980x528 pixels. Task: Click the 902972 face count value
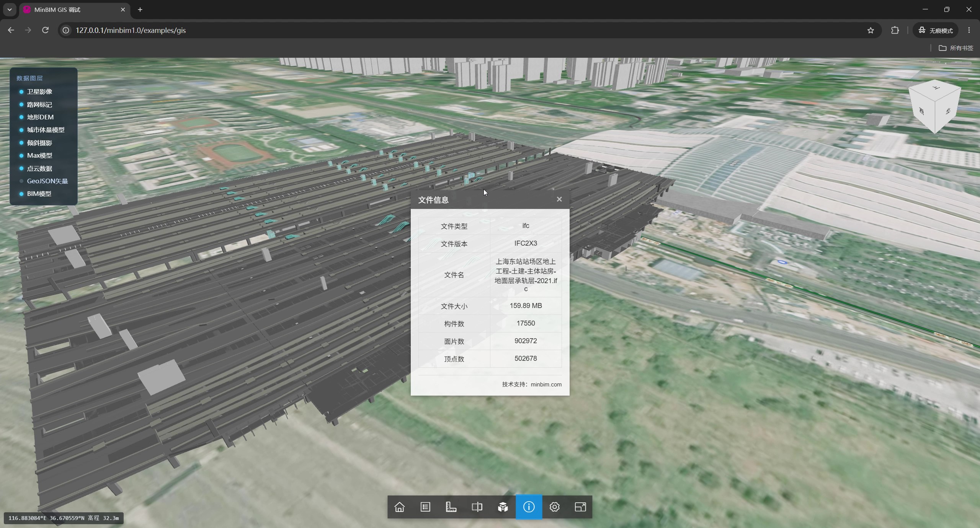(x=526, y=341)
